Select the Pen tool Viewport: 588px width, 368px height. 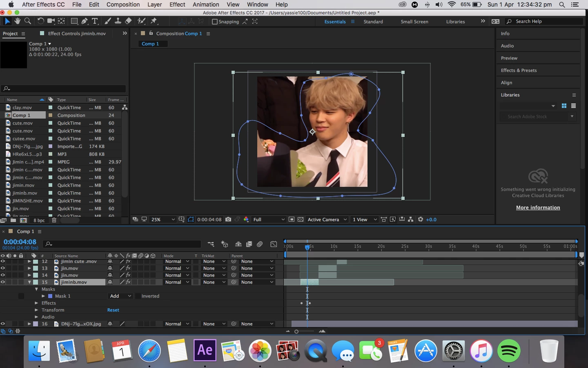(85, 21)
